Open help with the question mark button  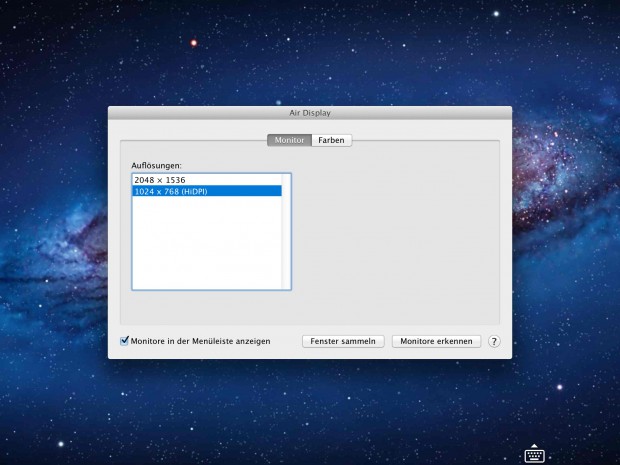tap(494, 341)
